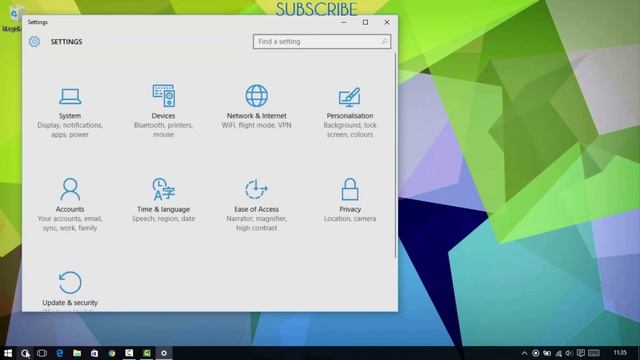Open the Devices settings category

[x=163, y=111]
